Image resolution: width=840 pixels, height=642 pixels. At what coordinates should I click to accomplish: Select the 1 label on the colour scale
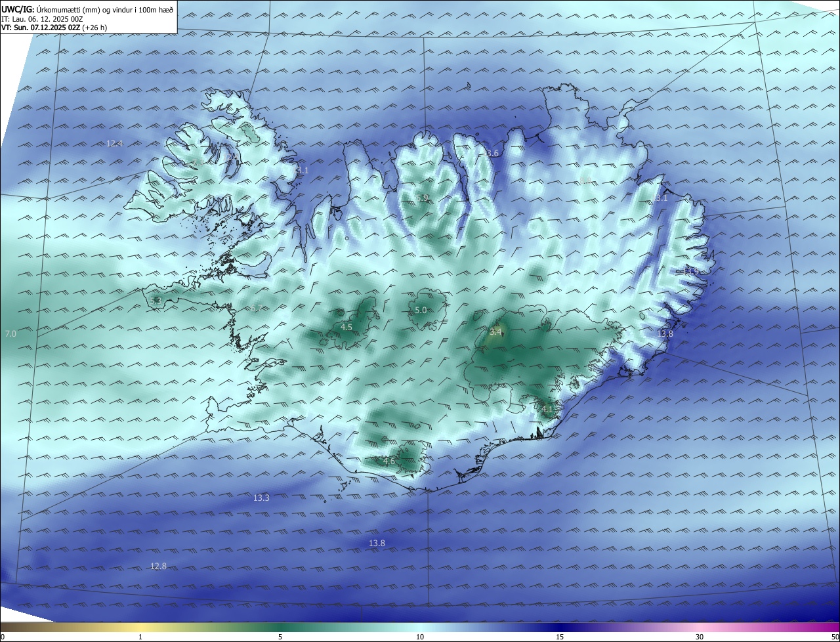click(140, 637)
